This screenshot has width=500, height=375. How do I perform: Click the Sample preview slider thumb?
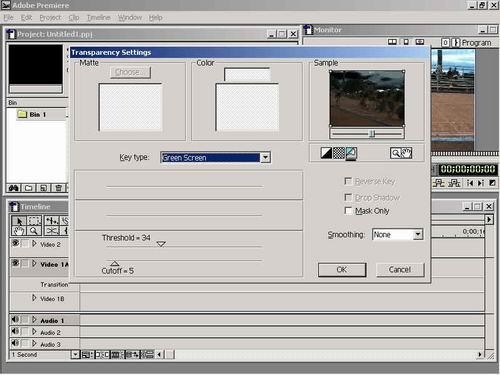[372, 134]
